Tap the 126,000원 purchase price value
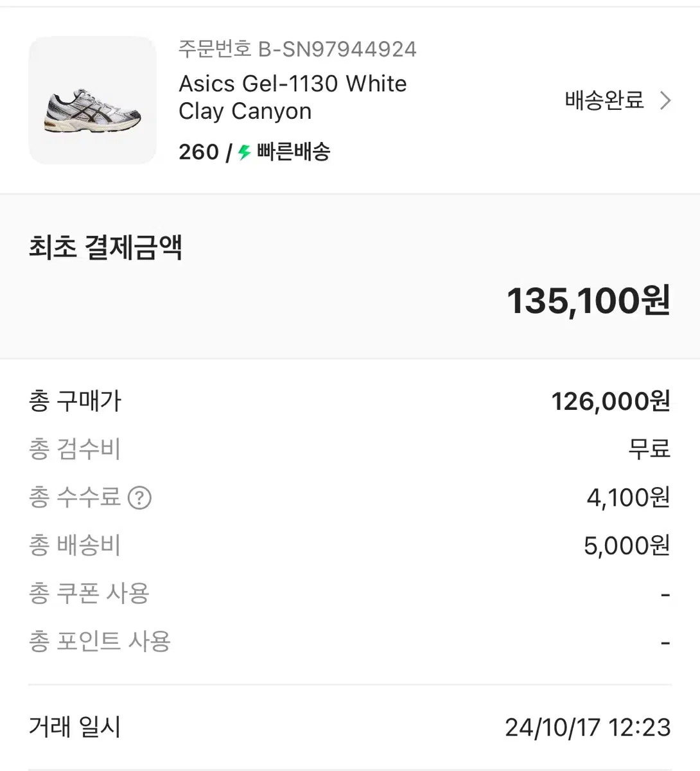Image resolution: width=700 pixels, height=771 pixels. coord(611,401)
